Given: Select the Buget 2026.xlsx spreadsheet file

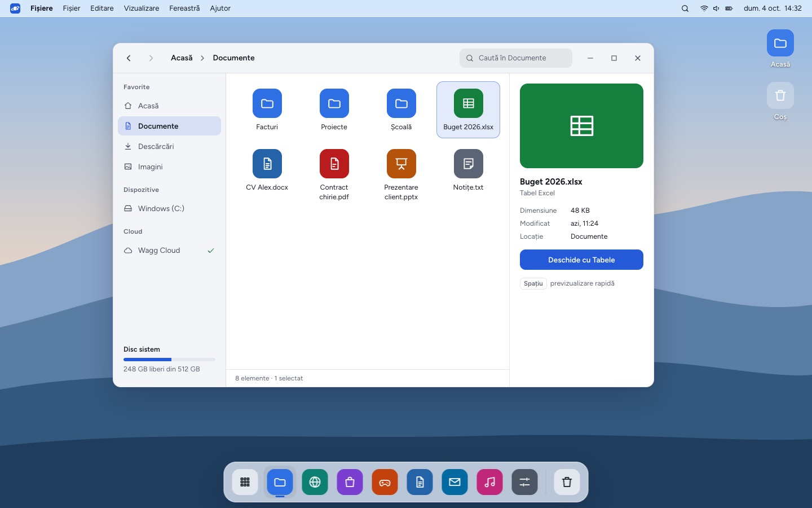Looking at the screenshot, I should point(468,110).
